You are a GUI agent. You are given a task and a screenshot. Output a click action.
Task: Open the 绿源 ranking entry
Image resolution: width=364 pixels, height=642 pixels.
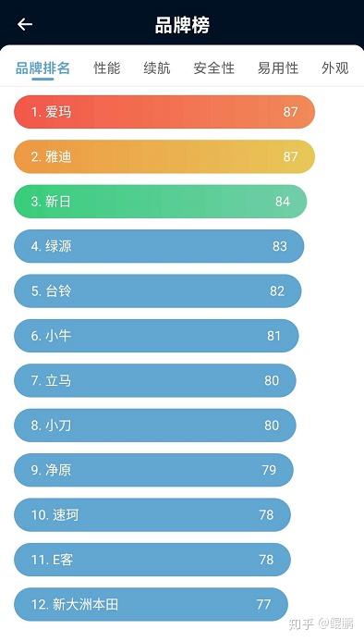point(159,246)
